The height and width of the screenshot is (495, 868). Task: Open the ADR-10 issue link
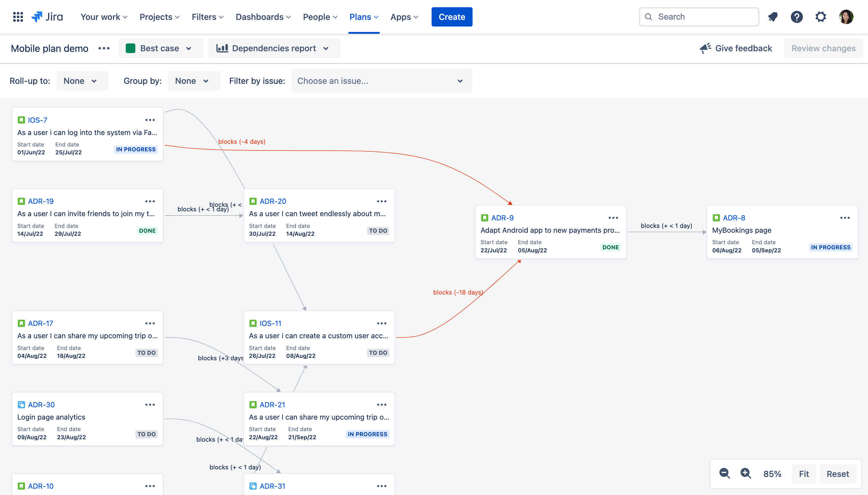pos(41,486)
